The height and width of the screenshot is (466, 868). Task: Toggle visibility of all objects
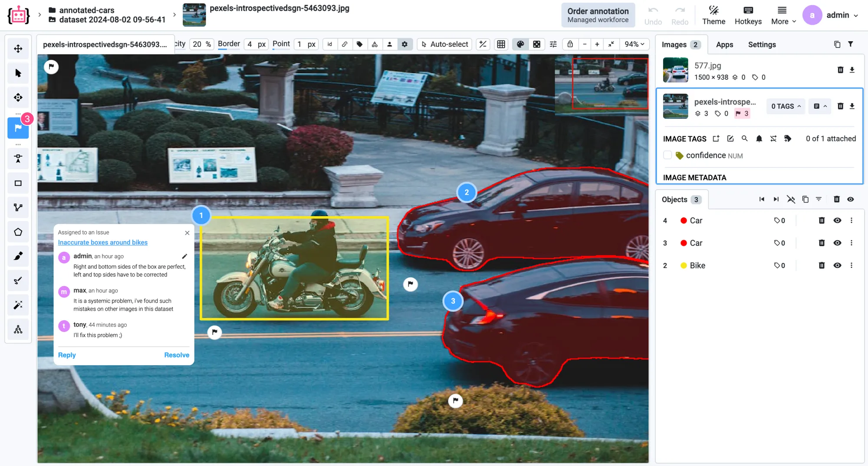(x=851, y=200)
